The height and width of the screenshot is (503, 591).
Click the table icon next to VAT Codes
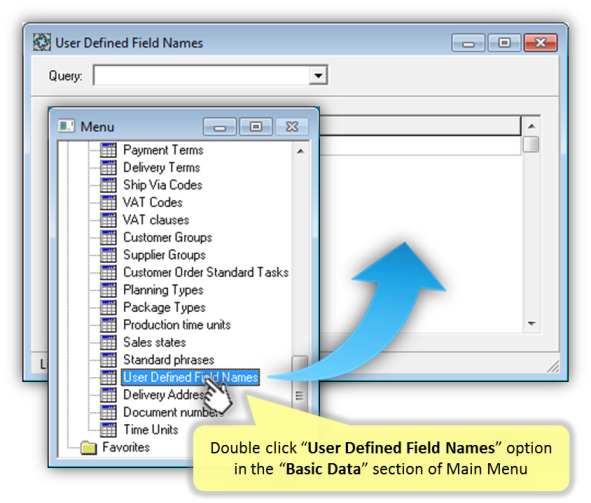108,202
